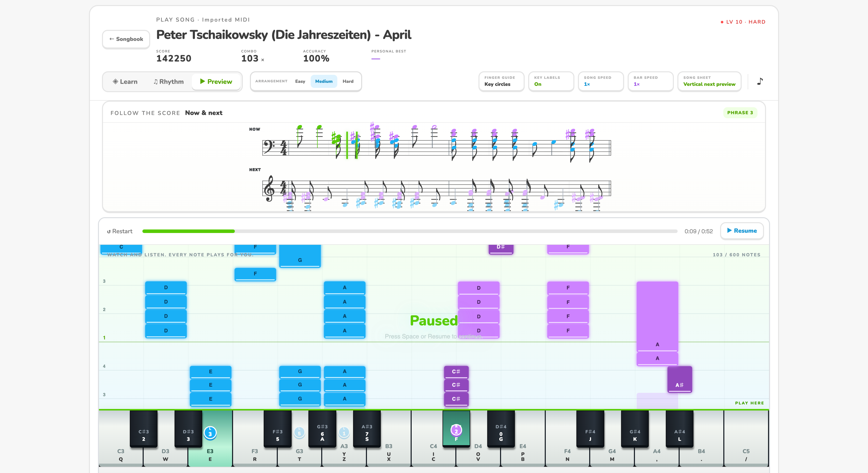
Task: Click the green Paused overlay text
Action: tap(434, 320)
